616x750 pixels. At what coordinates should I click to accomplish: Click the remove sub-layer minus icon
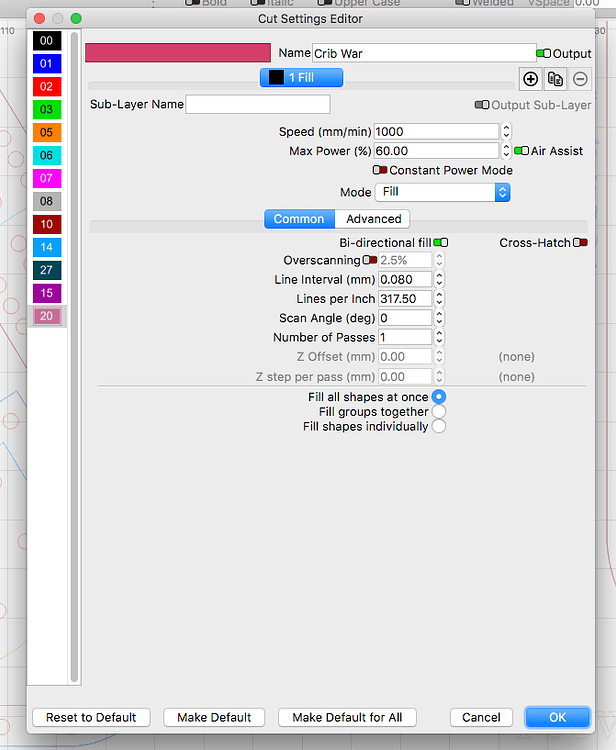tap(580, 79)
